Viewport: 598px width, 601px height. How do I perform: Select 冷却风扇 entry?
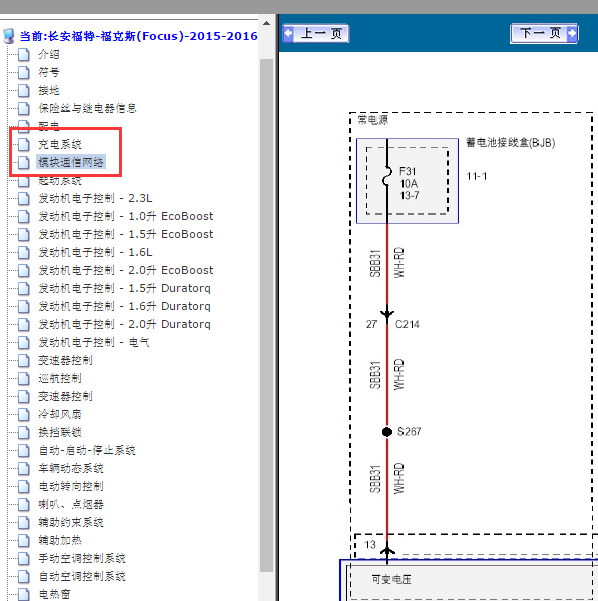[60, 415]
